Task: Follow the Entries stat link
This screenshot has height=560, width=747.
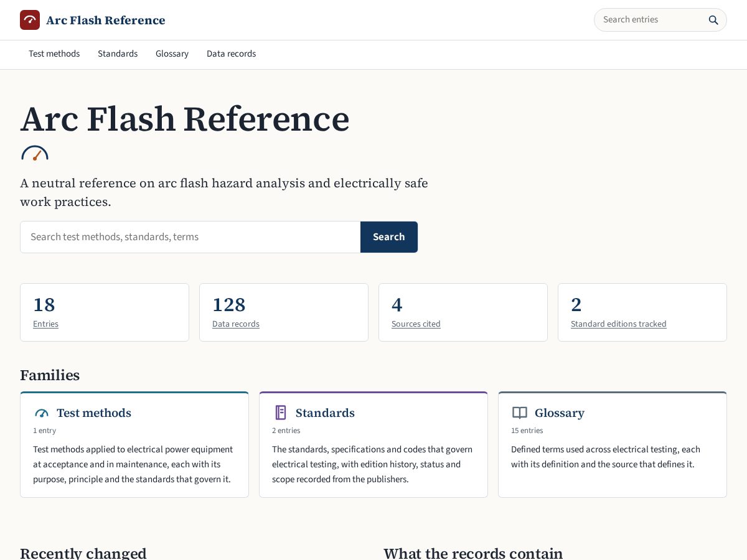Action: point(45,324)
